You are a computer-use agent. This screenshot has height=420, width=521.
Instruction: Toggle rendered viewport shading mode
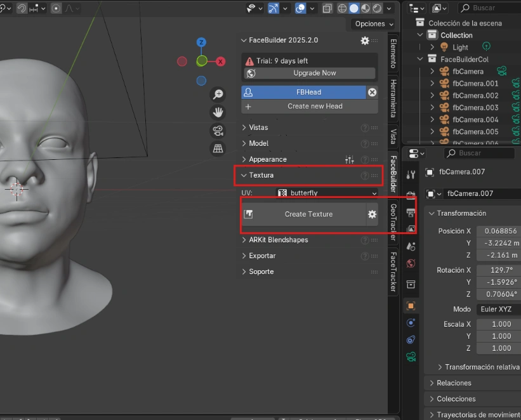377,8
